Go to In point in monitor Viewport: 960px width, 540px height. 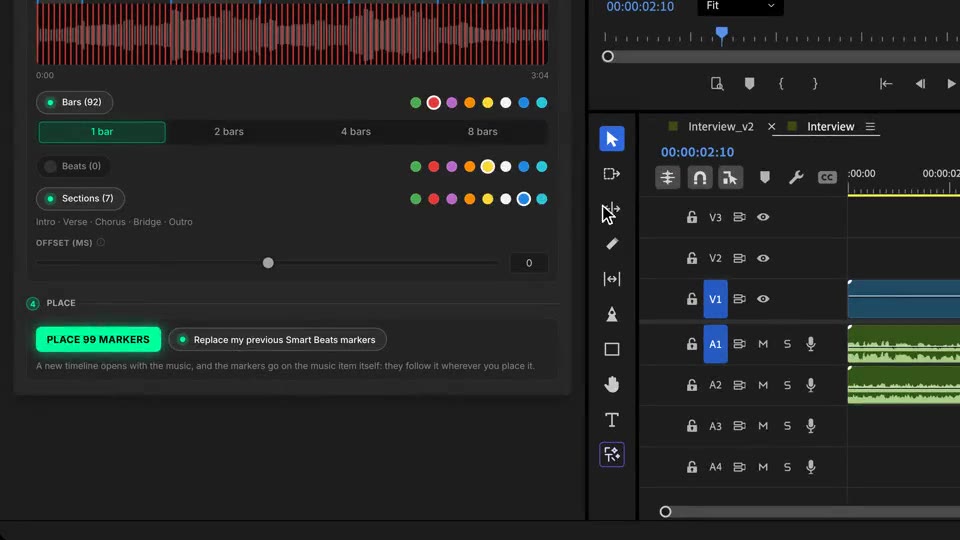886,84
